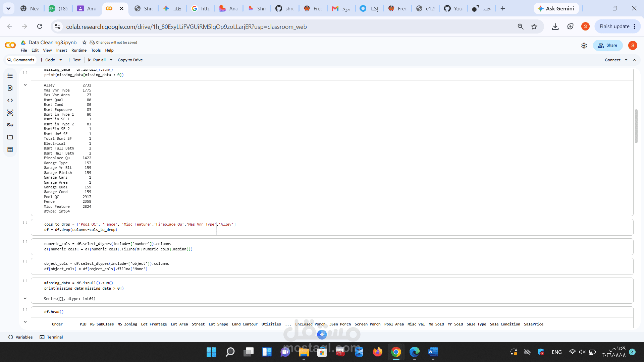Run the numeric_cols fillna cell
This screenshot has width=644, height=362.
point(25,242)
